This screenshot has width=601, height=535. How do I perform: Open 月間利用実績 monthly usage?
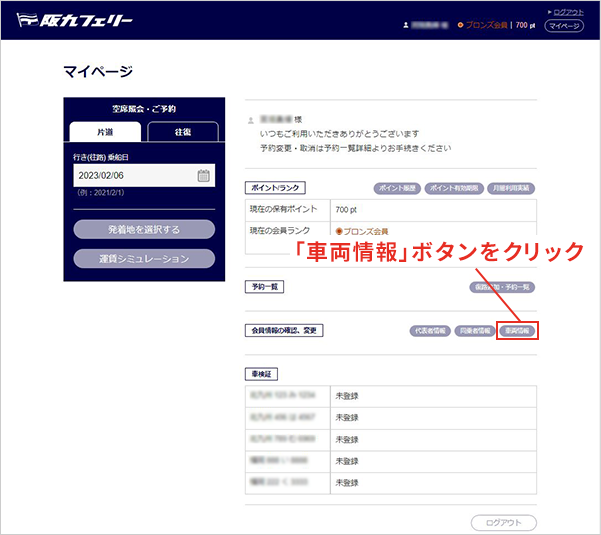pyautogui.click(x=511, y=188)
